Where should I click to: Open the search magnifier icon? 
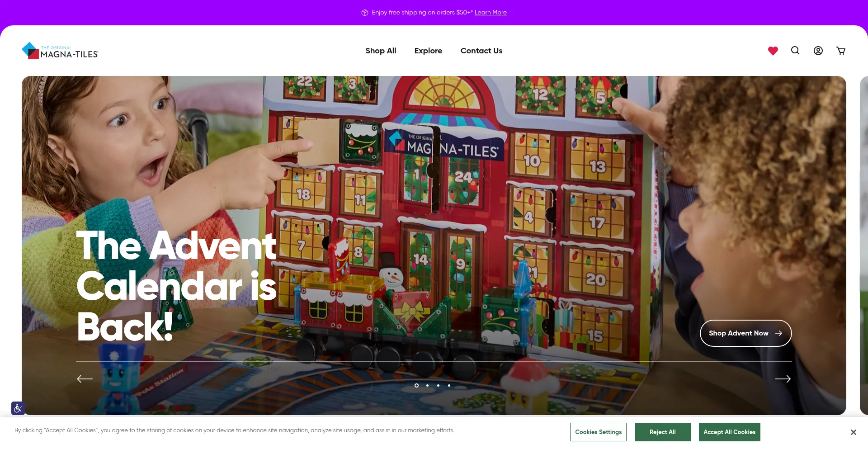[x=795, y=51]
